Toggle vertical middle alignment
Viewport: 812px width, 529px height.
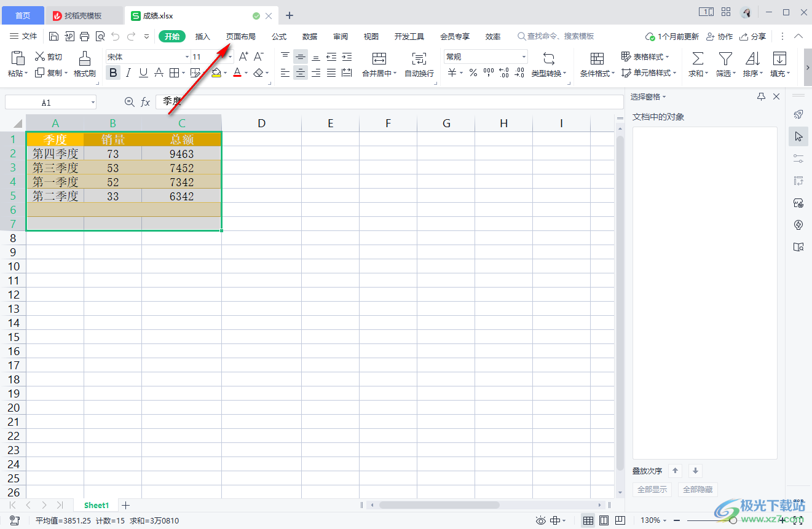(x=301, y=57)
